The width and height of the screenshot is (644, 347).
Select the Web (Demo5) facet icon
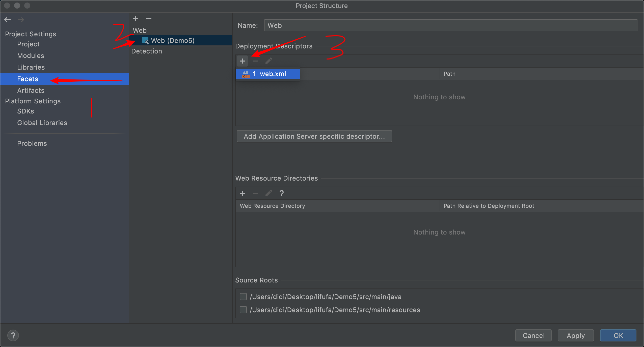(146, 41)
